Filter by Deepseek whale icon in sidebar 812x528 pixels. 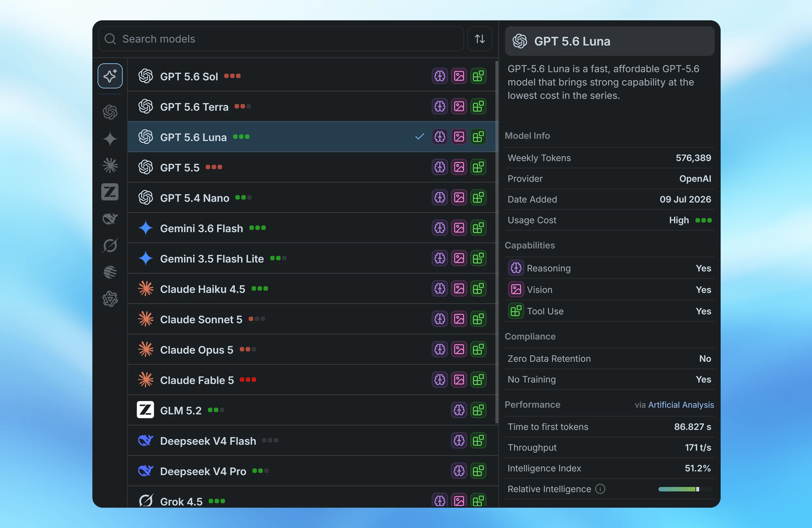(110, 219)
